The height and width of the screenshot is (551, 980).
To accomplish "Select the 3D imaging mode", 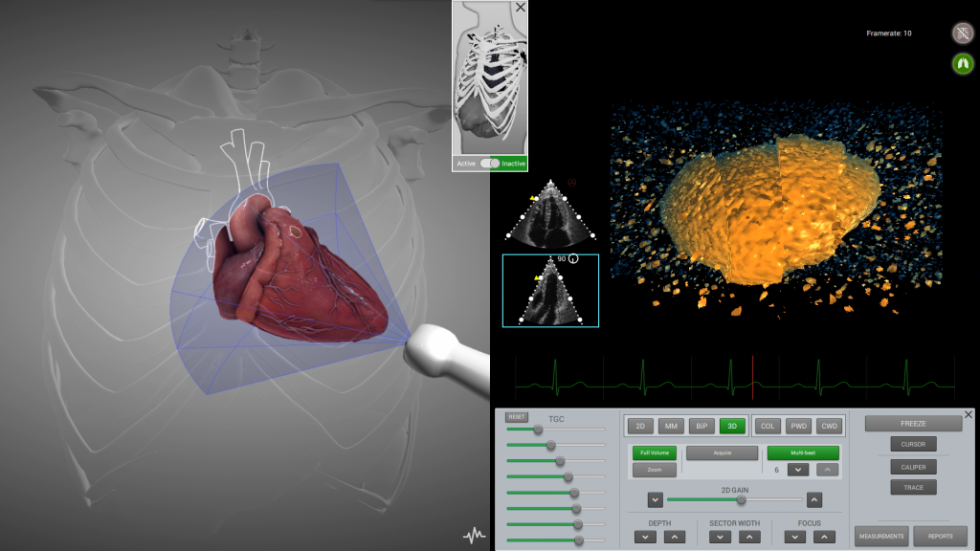I will coord(732,426).
